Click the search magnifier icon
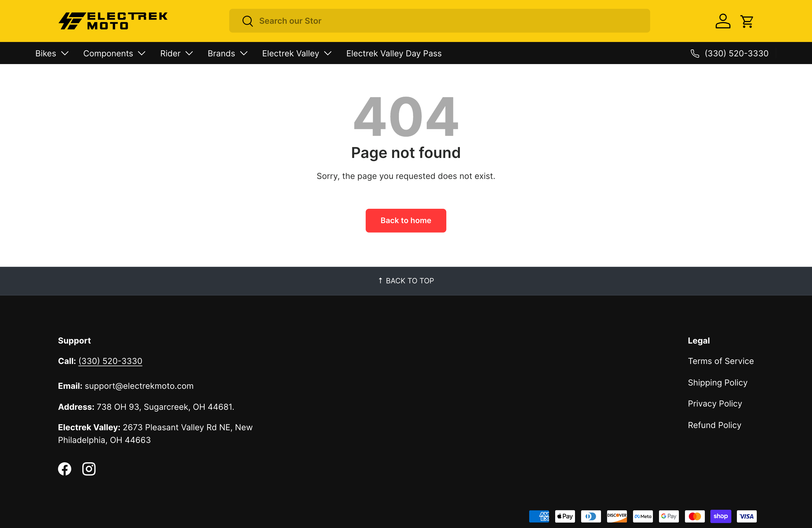 click(x=247, y=21)
